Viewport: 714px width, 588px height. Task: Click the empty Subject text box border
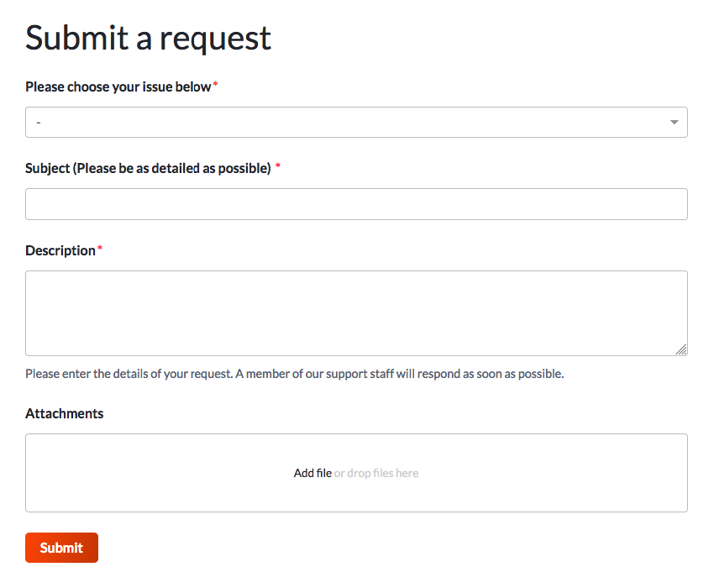356,189
